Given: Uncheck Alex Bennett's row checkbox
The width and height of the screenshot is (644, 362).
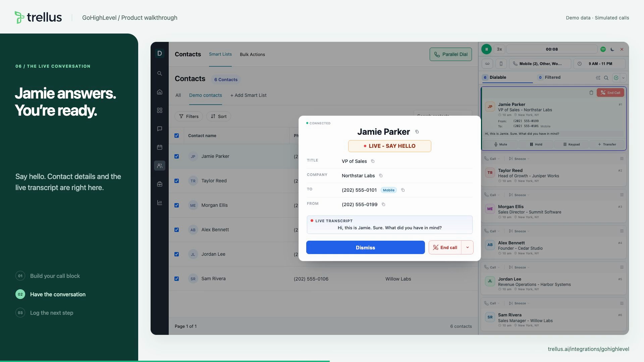Looking at the screenshot, I should point(176,230).
